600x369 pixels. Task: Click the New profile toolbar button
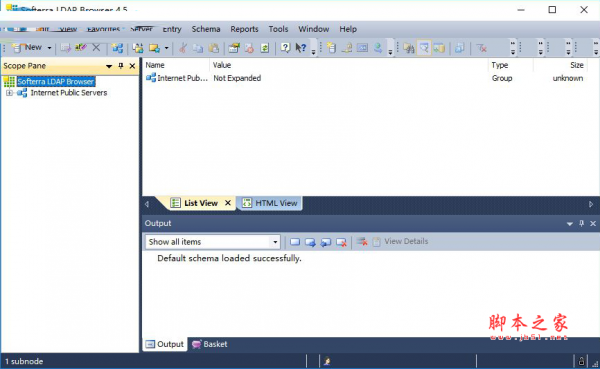[27, 47]
